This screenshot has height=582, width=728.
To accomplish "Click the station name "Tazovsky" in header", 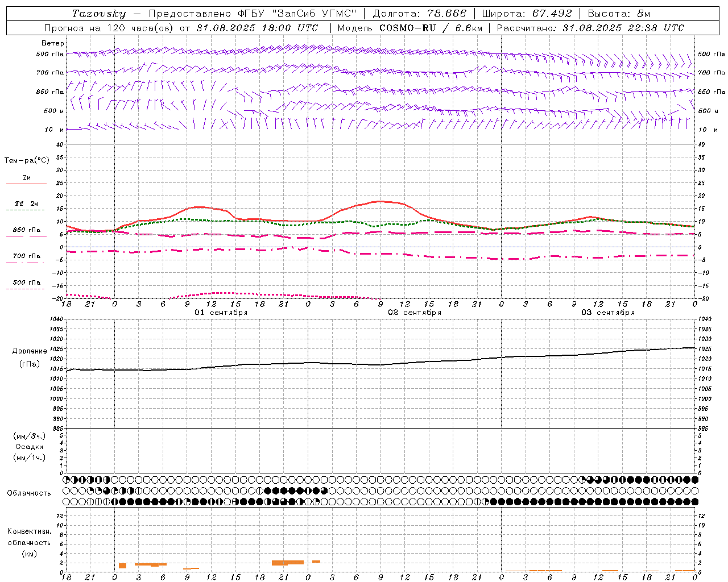I will (x=99, y=14).
